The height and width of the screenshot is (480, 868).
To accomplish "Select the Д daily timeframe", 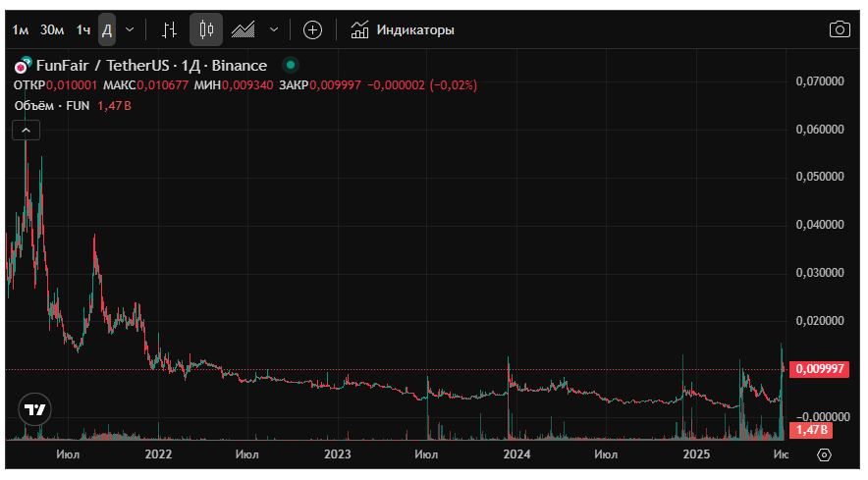I will (x=107, y=29).
